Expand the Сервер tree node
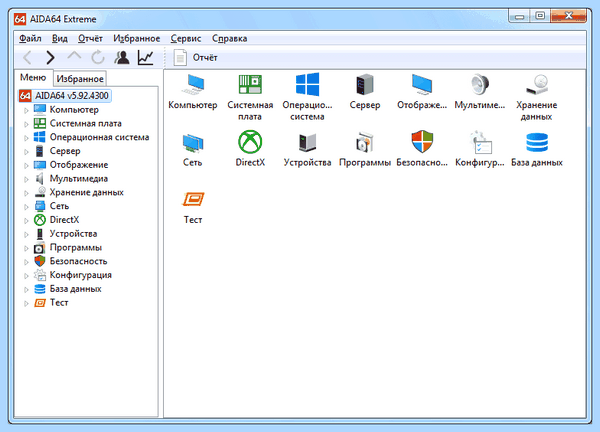600x432 pixels. click(x=26, y=152)
